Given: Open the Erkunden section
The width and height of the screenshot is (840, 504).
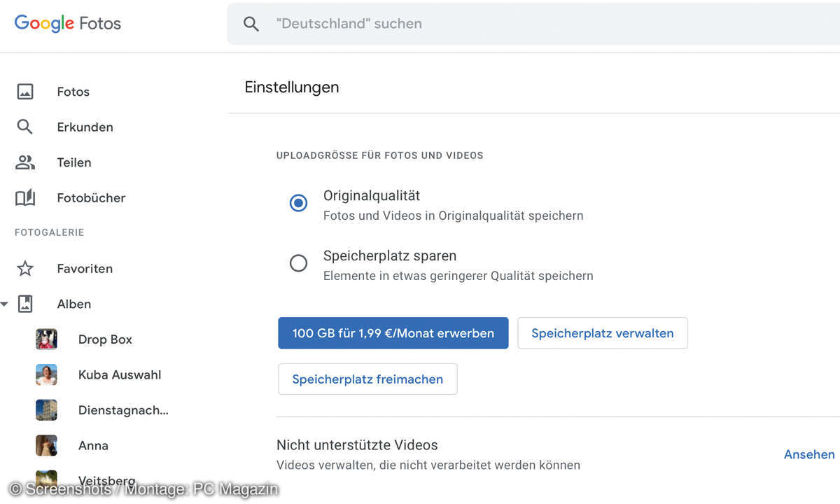Looking at the screenshot, I should tap(85, 127).
